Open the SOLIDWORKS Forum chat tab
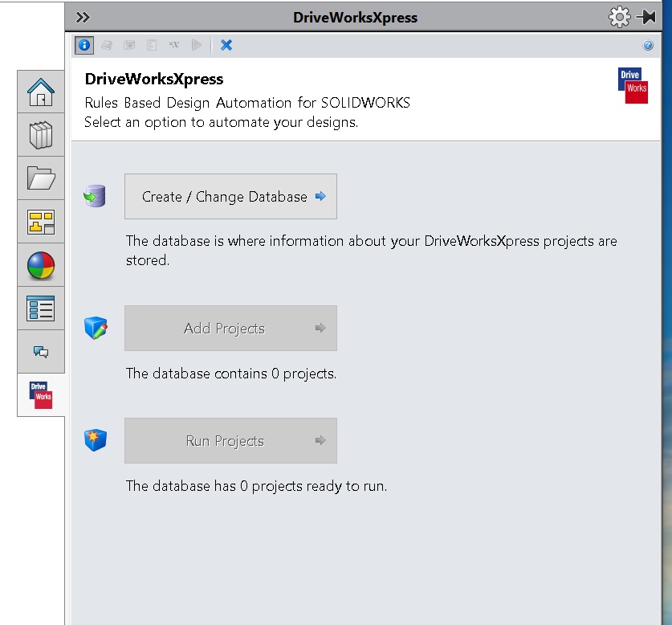 (x=41, y=352)
